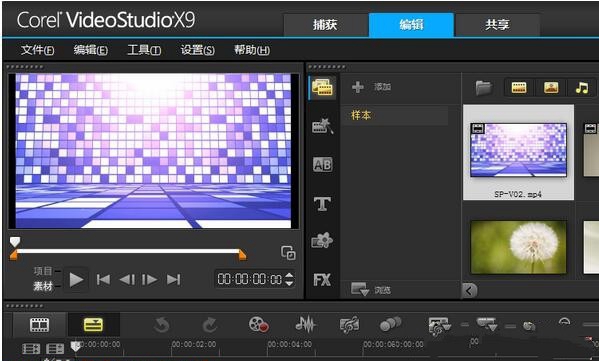The height and width of the screenshot is (361, 599).
Task: Play the preview clip
Action: tap(76, 280)
